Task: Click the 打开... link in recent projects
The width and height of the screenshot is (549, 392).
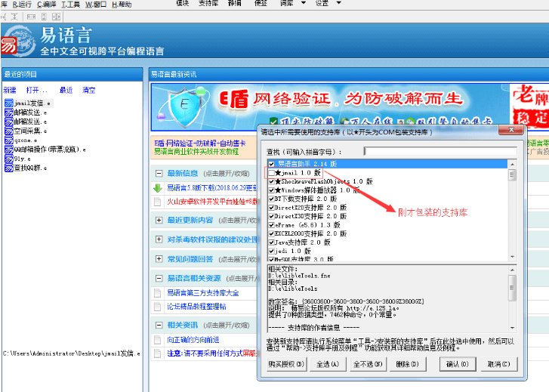Action: [37, 90]
